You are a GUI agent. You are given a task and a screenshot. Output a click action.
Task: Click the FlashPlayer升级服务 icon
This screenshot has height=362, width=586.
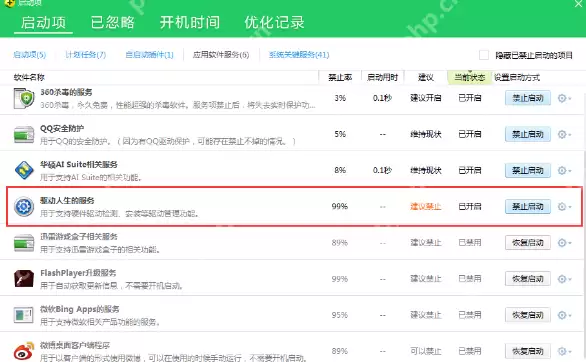point(24,279)
